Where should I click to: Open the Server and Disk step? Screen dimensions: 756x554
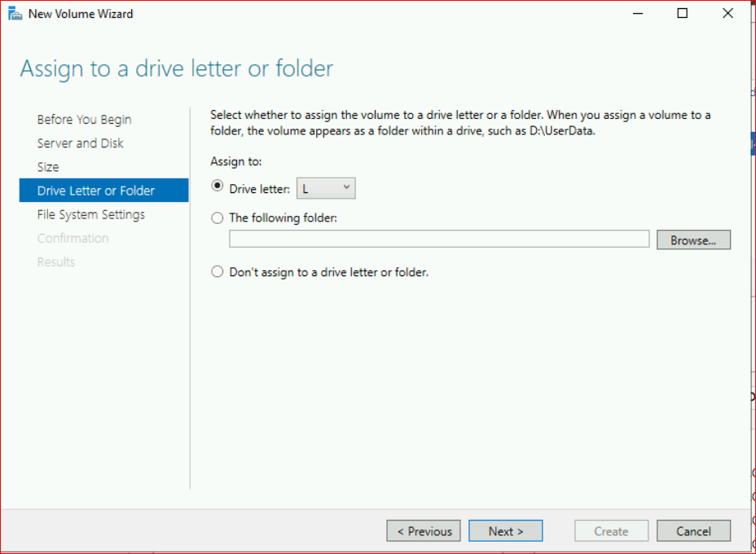click(x=80, y=143)
